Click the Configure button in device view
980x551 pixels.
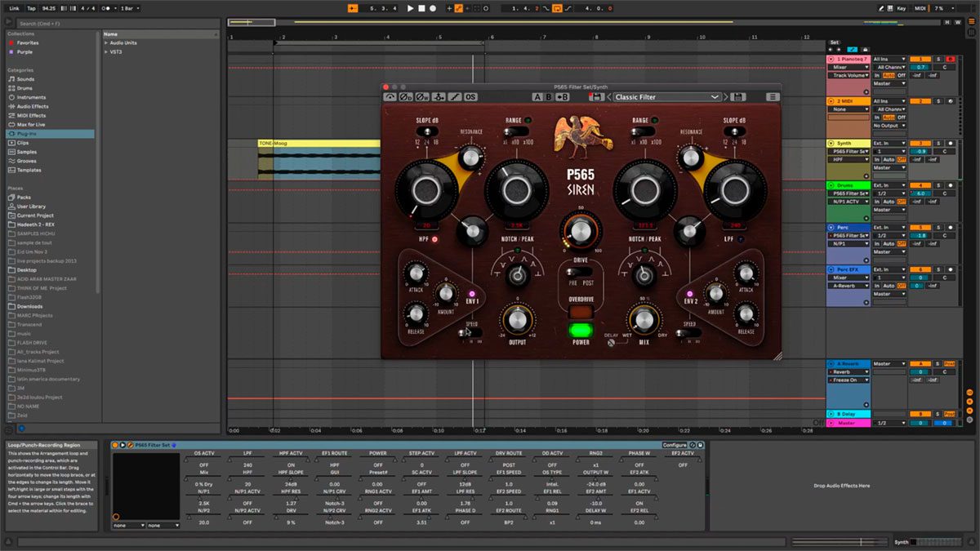coord(675,445)
